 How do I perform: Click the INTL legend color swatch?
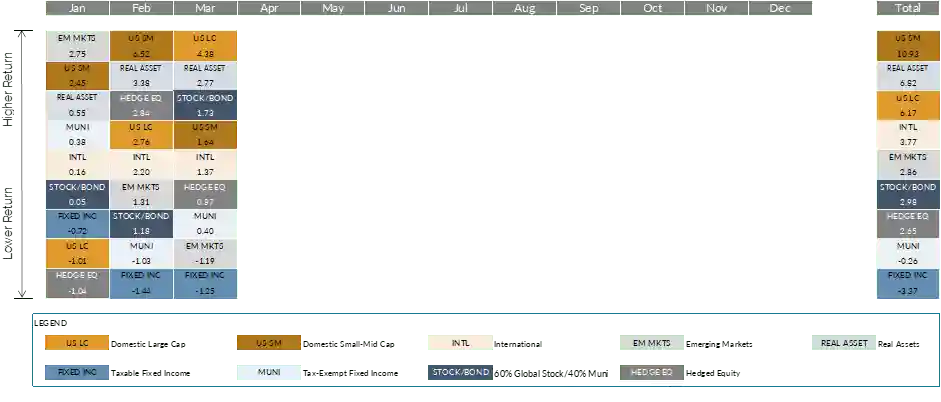click(x=461, y=344)
